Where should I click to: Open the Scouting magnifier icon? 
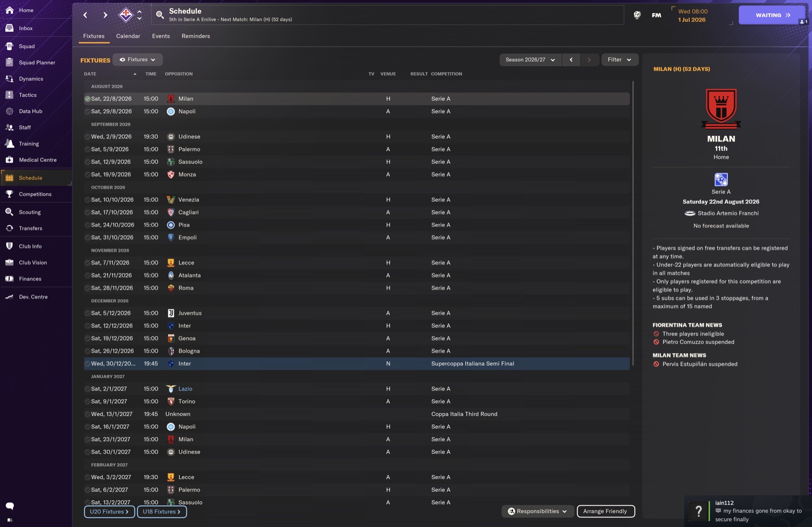tap(9, 212)
